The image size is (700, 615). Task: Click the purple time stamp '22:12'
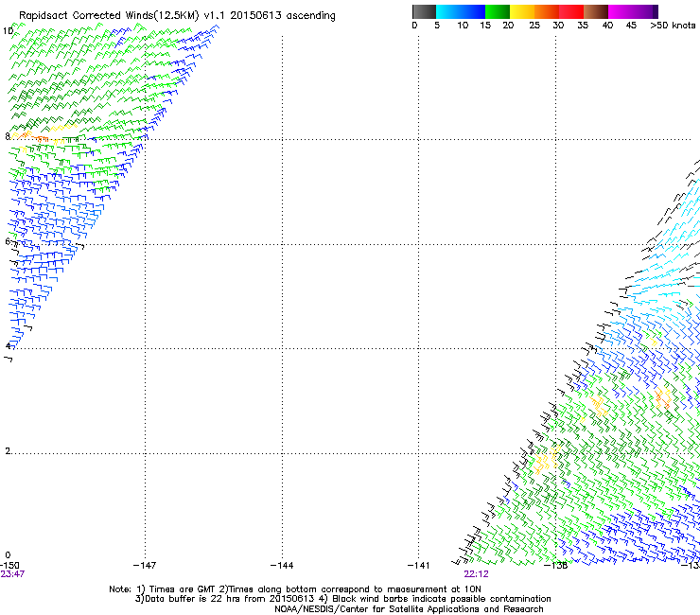476,574
